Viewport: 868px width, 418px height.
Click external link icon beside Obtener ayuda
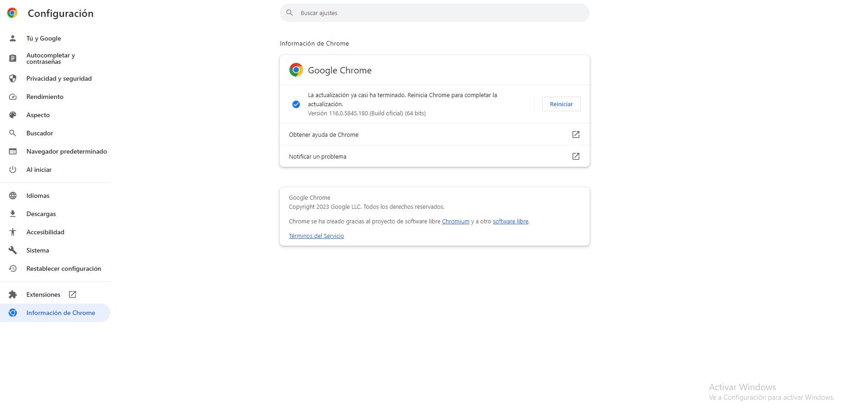coord(575,134)
